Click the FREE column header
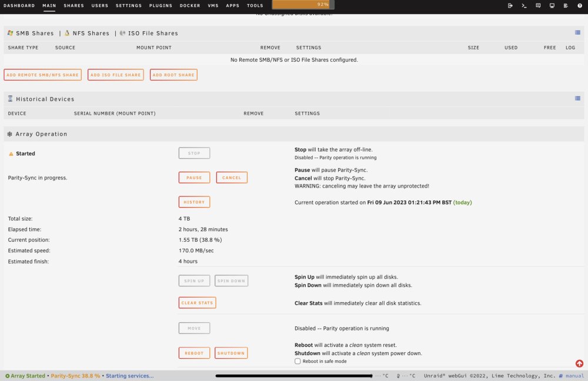The image size is (588, 381). tap(550, 48)
